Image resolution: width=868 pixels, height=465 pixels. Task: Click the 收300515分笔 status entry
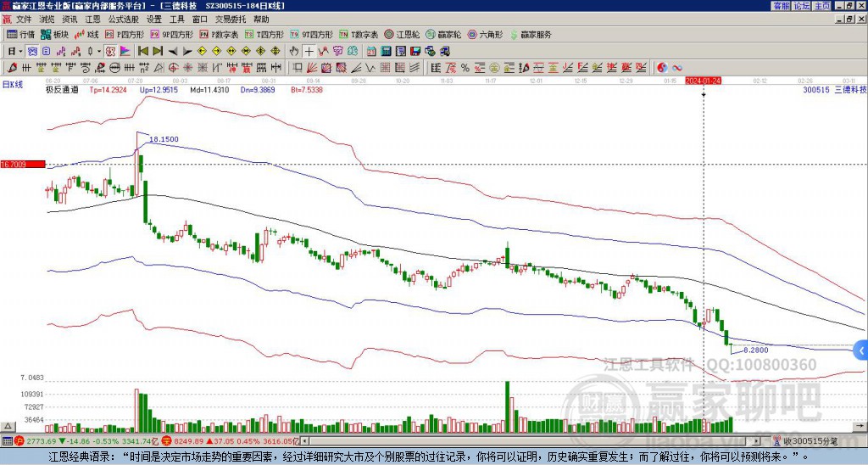point(810,441)
